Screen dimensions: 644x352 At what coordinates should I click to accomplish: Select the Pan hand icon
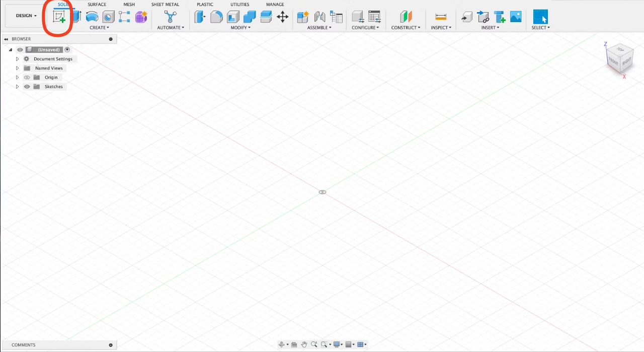point(304,344)
